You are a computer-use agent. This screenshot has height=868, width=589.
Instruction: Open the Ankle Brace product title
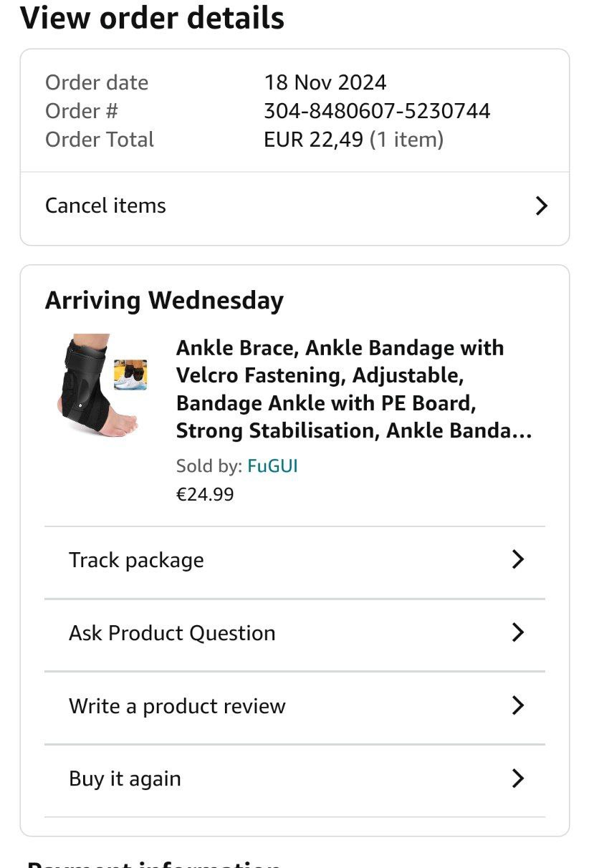(354, 390)
